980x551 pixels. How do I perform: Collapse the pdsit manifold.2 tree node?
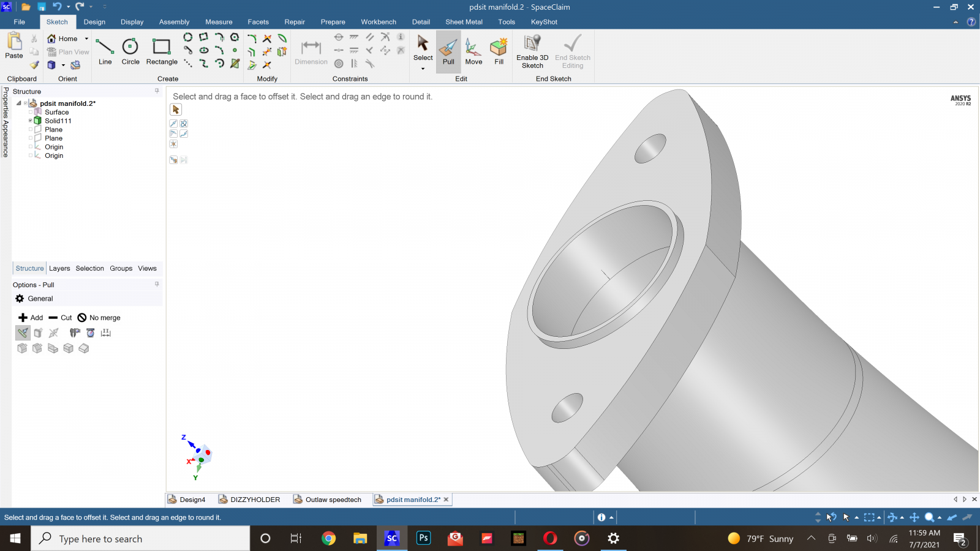pos(18,103)
